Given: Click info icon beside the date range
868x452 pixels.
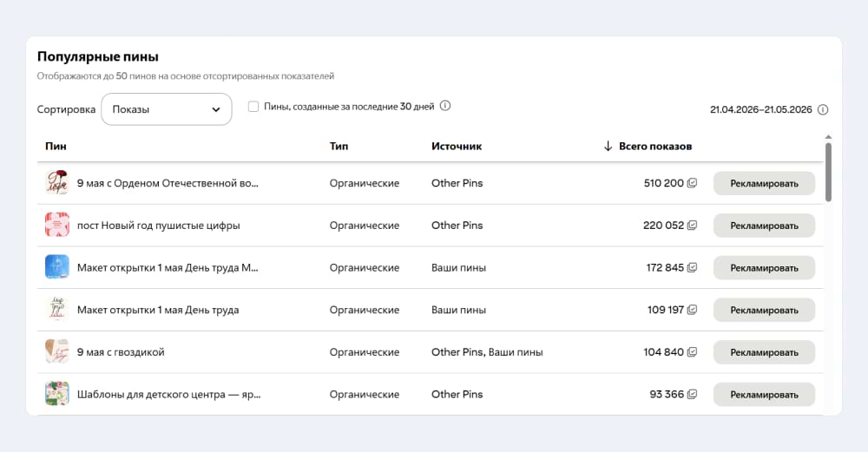Looking at the screenshot, I should point(823,109).
